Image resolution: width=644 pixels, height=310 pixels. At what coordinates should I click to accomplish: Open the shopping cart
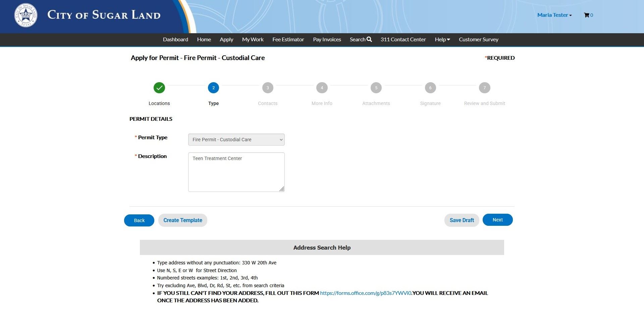tap(588, 15)
